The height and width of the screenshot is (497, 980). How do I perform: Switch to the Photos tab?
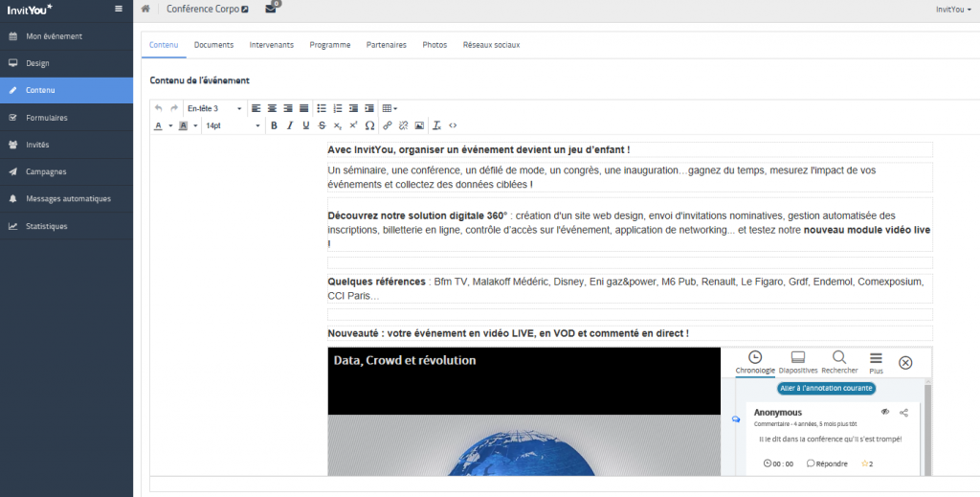click(434, 45)
